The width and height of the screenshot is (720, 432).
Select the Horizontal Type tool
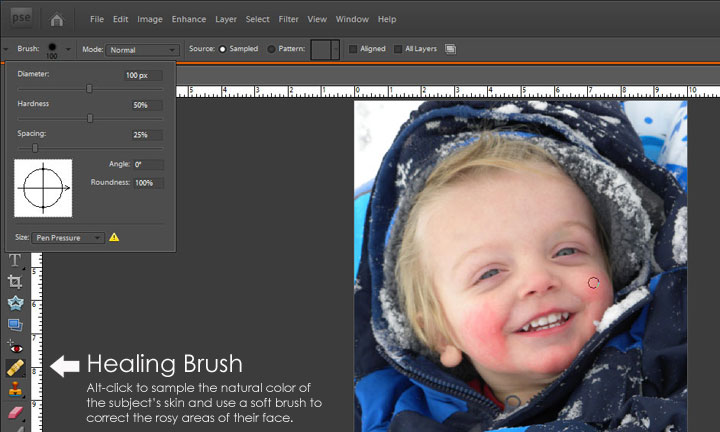15,260
